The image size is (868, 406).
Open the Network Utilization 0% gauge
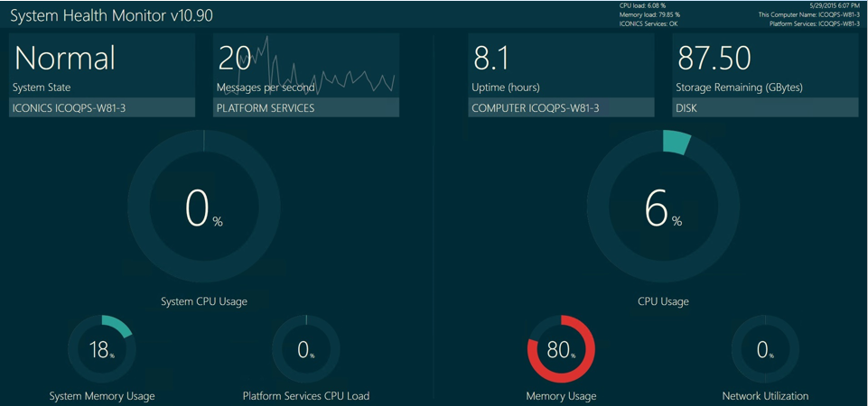pos(765,349)
